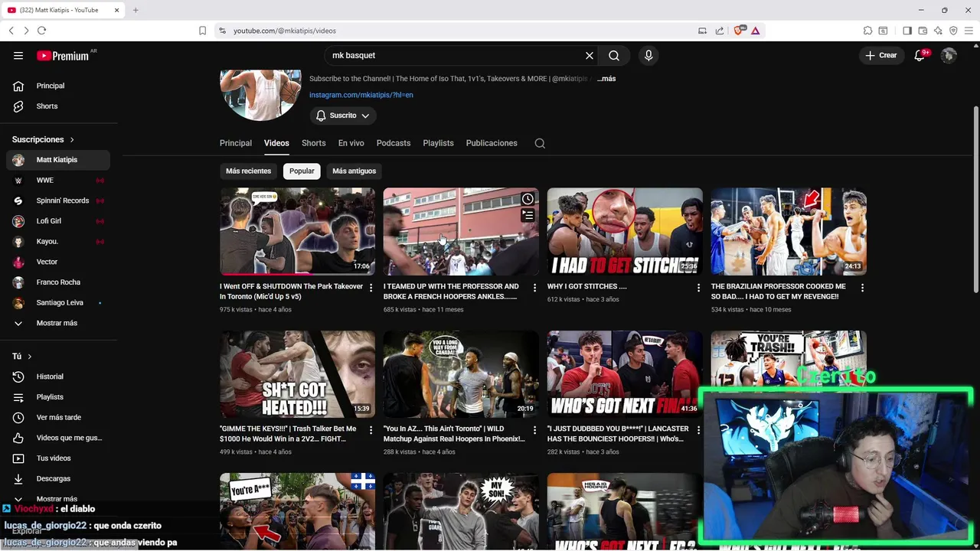Open options menu for WHY I GOT STITCHES video
This screenshot has height=551, width=980.
pos(698,289)
